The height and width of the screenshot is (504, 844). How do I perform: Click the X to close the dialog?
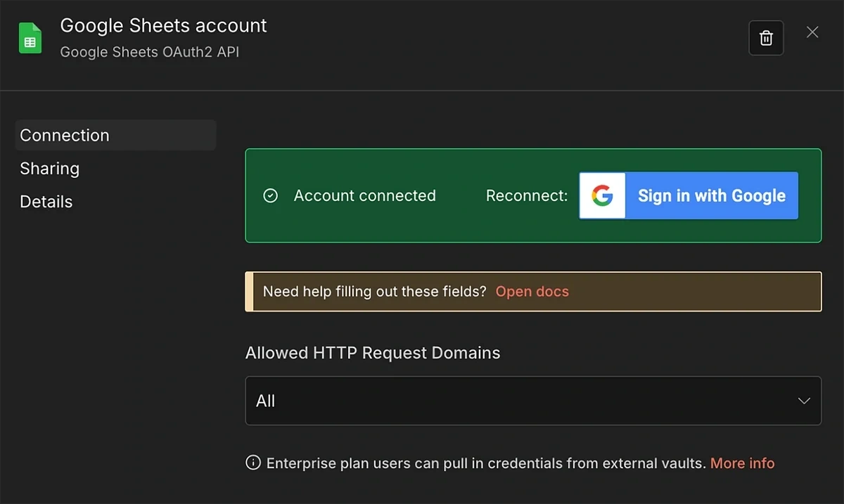pos(812,32)
